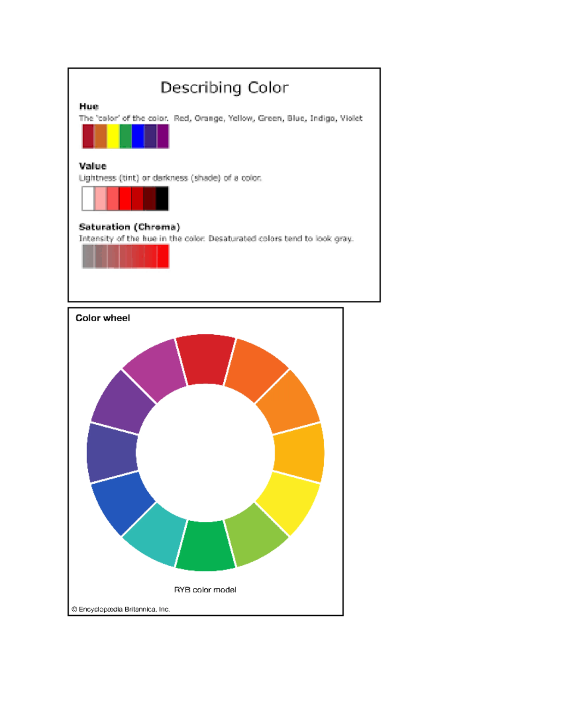Screen dimensions: 563x728
Task: Click the Encyclopædia Britannica copyright line
Action: point(121,609)
